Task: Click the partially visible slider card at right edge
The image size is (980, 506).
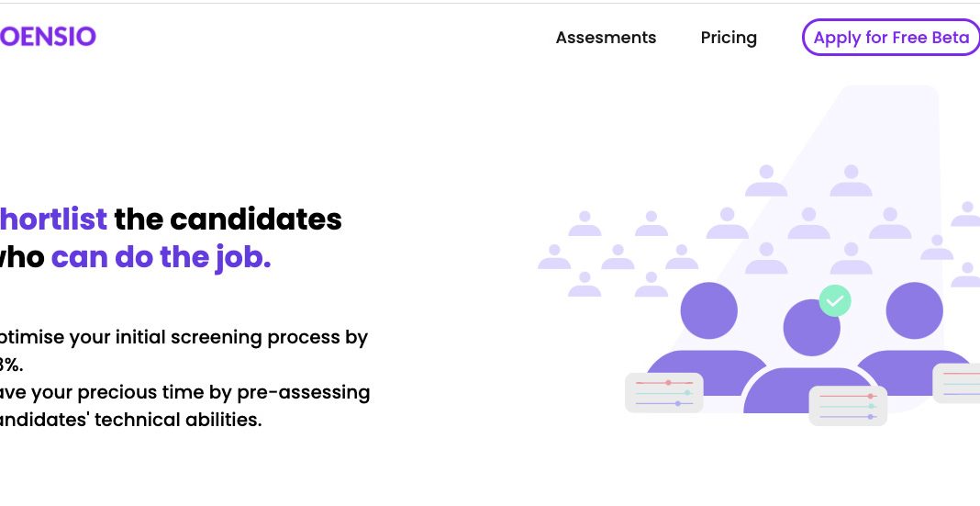Action: tap(956, 383)
